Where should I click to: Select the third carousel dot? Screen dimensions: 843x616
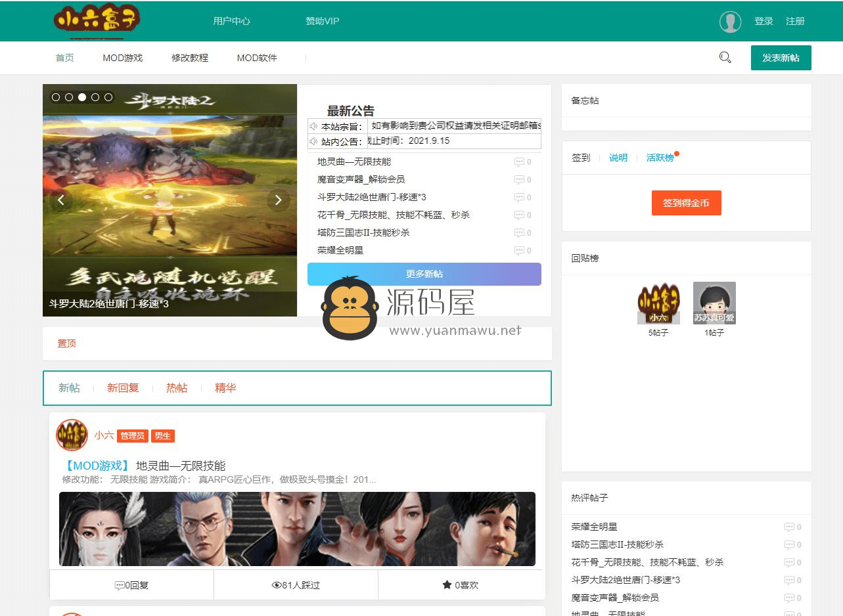pos(82,97)
